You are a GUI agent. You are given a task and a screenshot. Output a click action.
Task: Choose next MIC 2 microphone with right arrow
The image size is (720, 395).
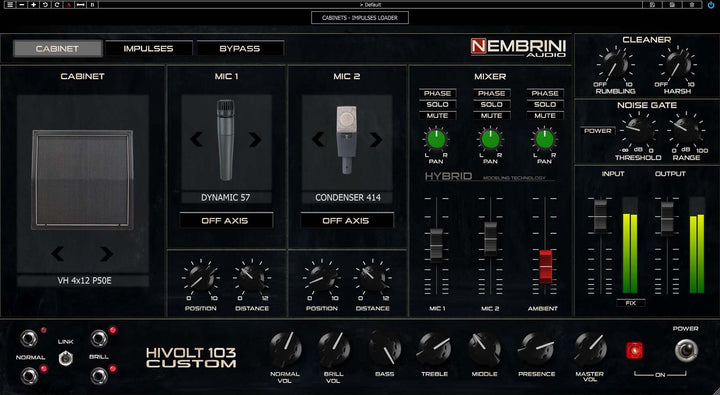[x=376, y=139]
